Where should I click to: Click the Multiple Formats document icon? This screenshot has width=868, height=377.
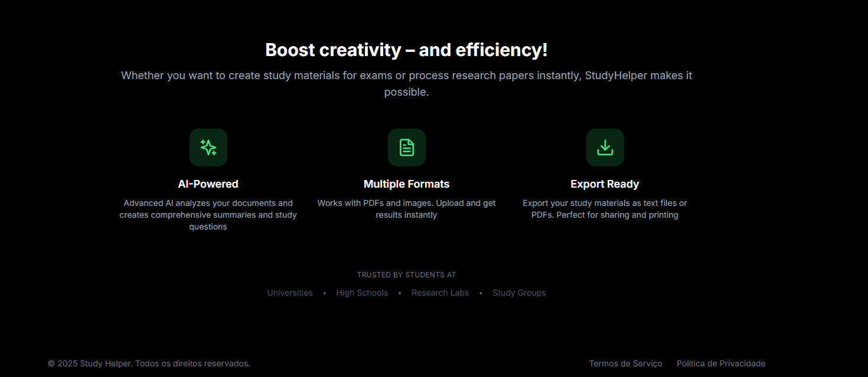tap(407, 147)
